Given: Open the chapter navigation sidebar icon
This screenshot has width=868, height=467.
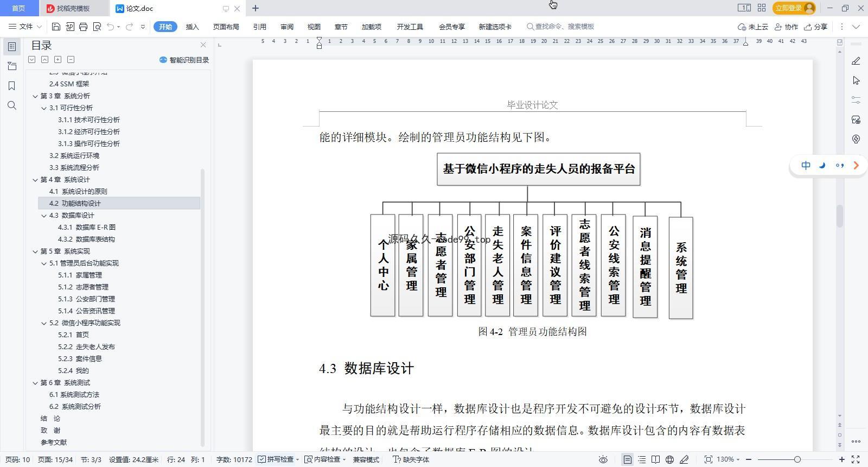Looking at the screenshot, I should (12, 66).
